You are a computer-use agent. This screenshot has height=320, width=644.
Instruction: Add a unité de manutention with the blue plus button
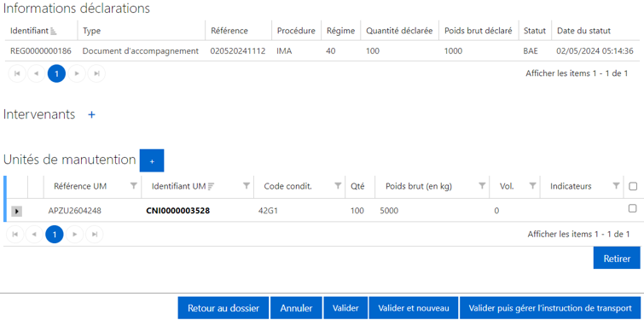point(152,160)
